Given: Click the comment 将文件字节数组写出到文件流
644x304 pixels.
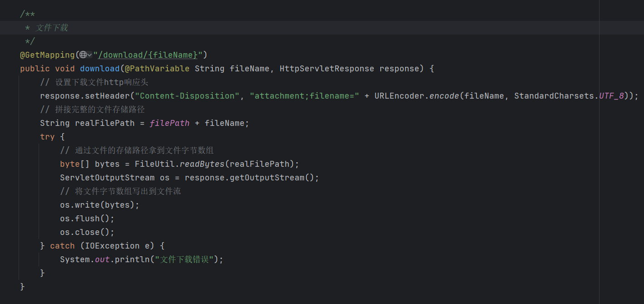Looking at the screenshot, I should (120, 191).
